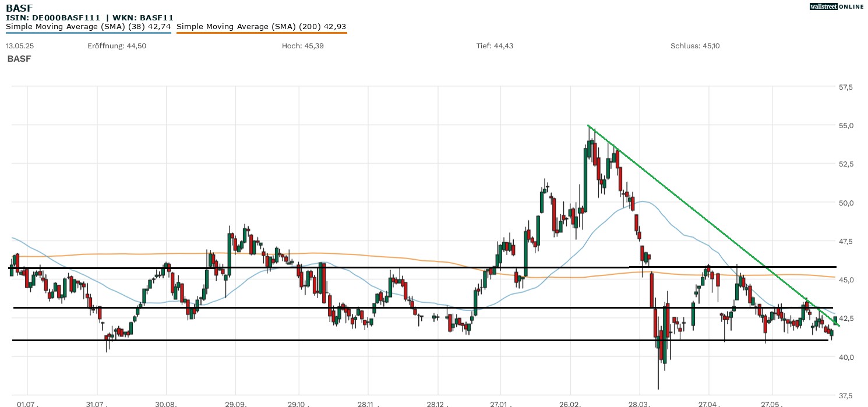Click the orange underline below SMA (200)
Screen dimensions: 868x407
click(x=261, y=33)
